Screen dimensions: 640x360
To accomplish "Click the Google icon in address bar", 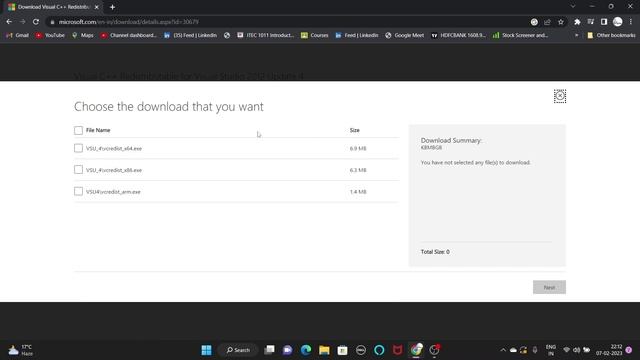I will [534, 22].
